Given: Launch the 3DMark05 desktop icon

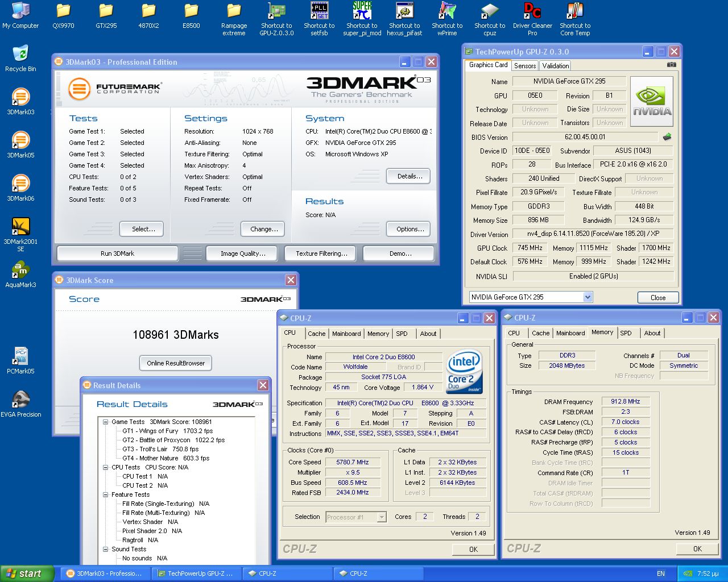Looking at the screenshot, I should tap(20, 145).
